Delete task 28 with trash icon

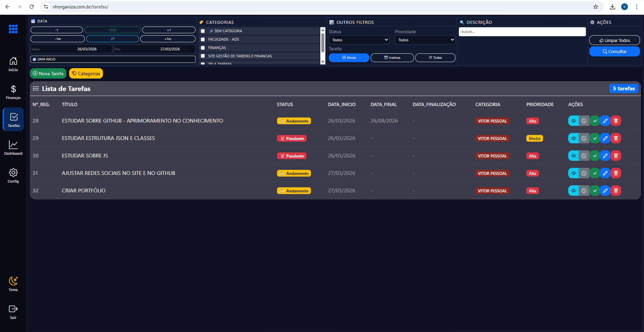[616, 121]
